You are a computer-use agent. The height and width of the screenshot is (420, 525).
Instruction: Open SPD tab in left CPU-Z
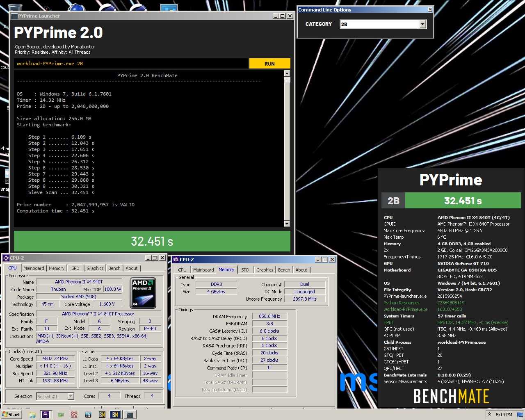click(x=75, y=268)
